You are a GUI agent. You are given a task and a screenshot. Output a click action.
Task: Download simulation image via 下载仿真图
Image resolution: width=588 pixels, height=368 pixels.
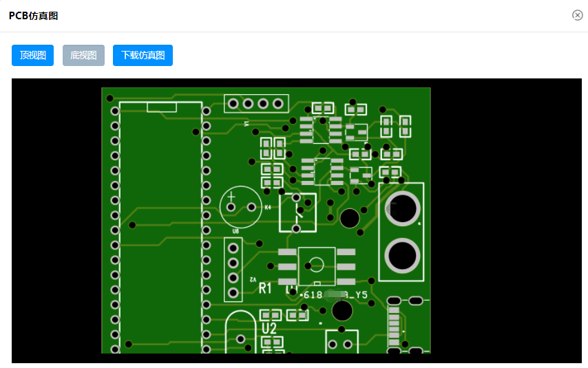pos(143,56)
